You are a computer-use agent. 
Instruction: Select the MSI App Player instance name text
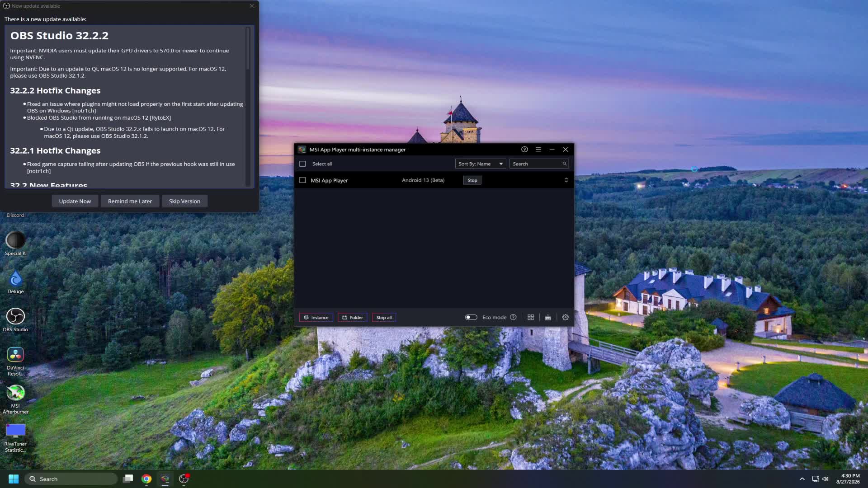pos(329,180)
